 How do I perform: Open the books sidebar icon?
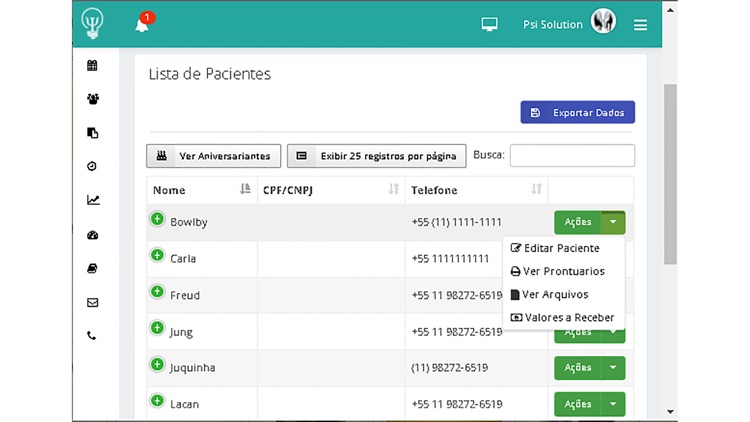pos(92,268)
